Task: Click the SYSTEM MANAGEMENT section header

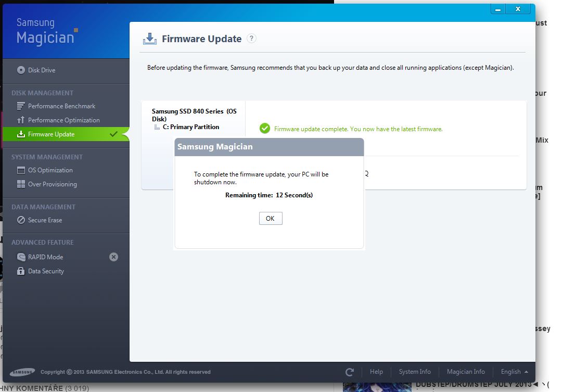Action: click(x=47, y=157)
